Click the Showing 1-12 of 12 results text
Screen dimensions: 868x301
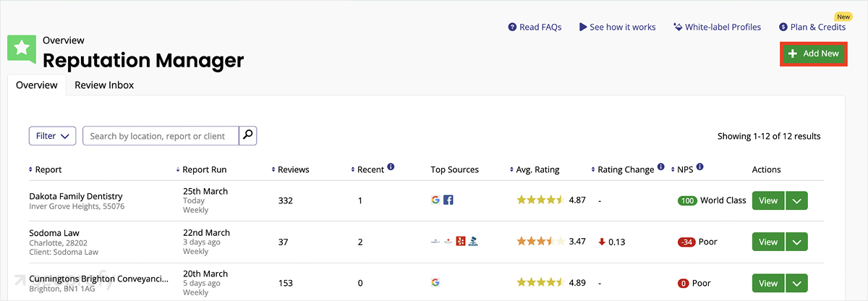[x=769, y=136]
